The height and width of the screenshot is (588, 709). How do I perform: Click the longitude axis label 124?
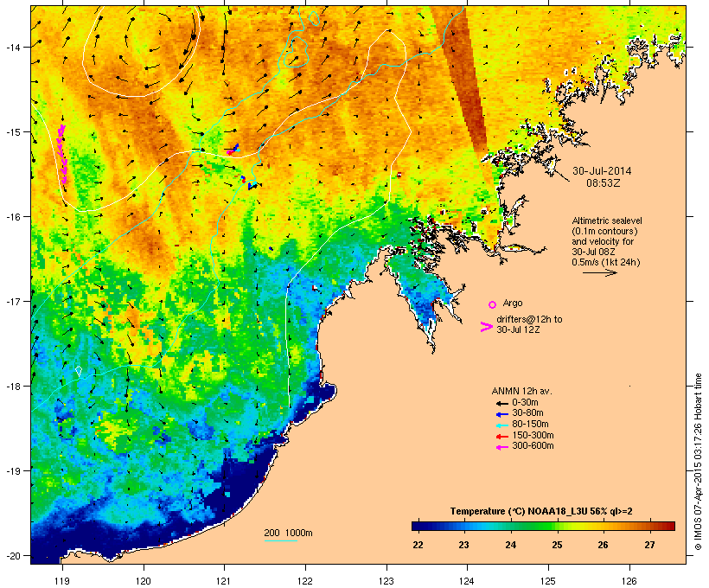click(x=467, y=581)
